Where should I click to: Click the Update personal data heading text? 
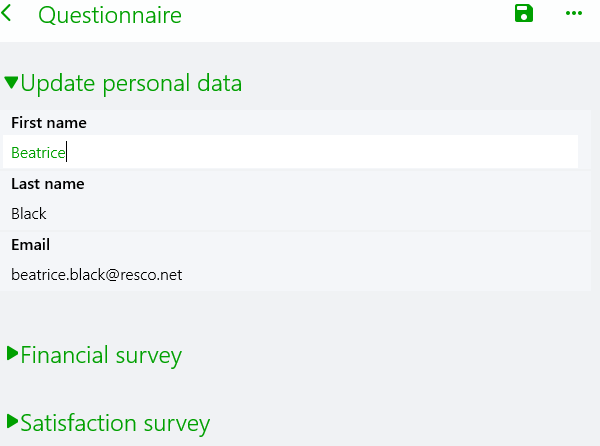[x=131, y=83]
